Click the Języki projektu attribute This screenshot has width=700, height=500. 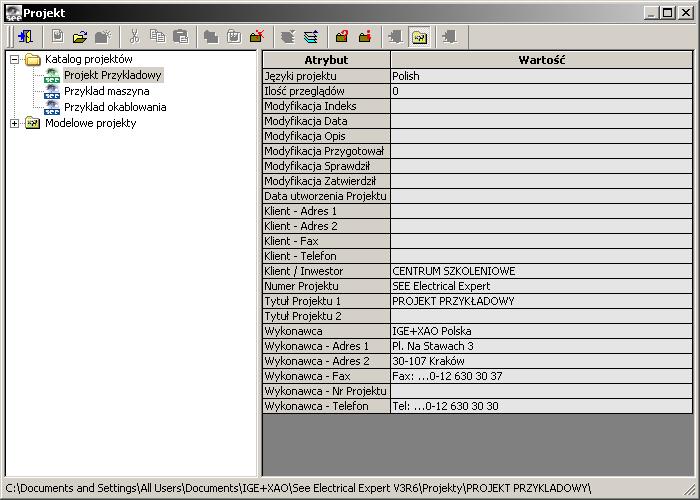tap(326, 76)
